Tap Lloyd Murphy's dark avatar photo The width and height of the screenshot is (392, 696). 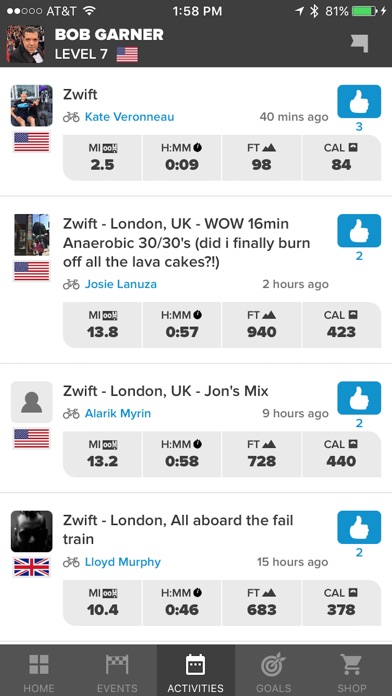[x=32, y=531]
